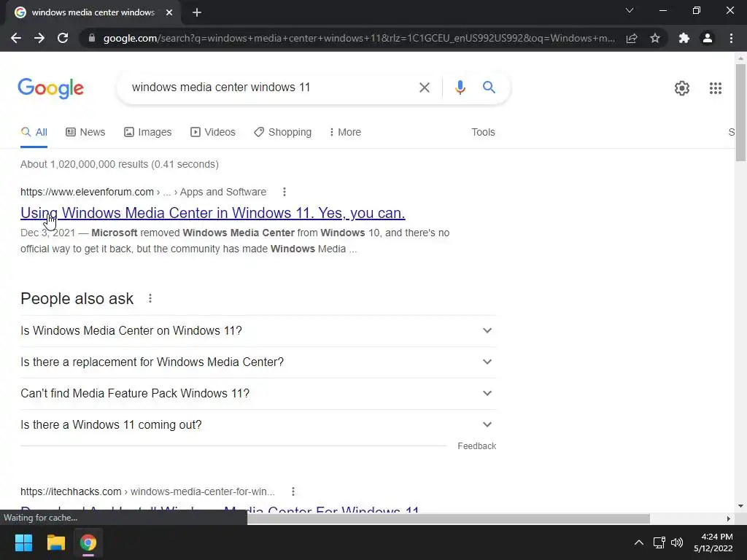Click the itechhacks.com URL breadcrumb
The height and width of the screenshot is (560, 747).
pos(147,491)
